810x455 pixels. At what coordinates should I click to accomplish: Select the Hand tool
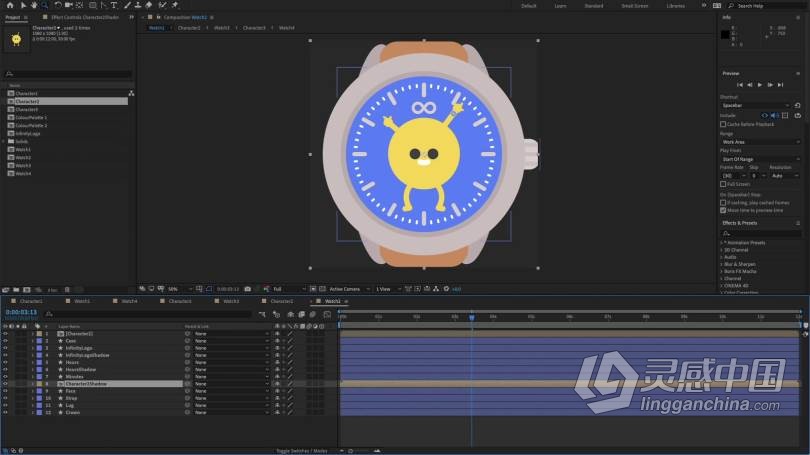click(33, 5)
